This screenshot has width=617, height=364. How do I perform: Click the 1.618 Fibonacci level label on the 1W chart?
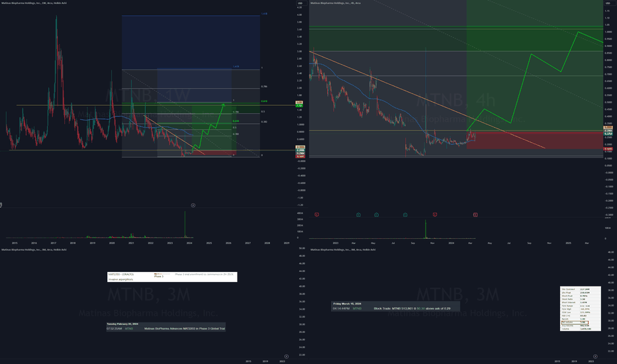click(x=264, y=14)
